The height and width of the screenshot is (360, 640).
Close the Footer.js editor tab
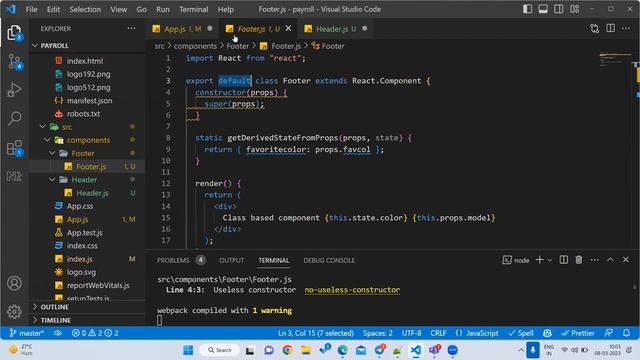(x=288, y=28)
